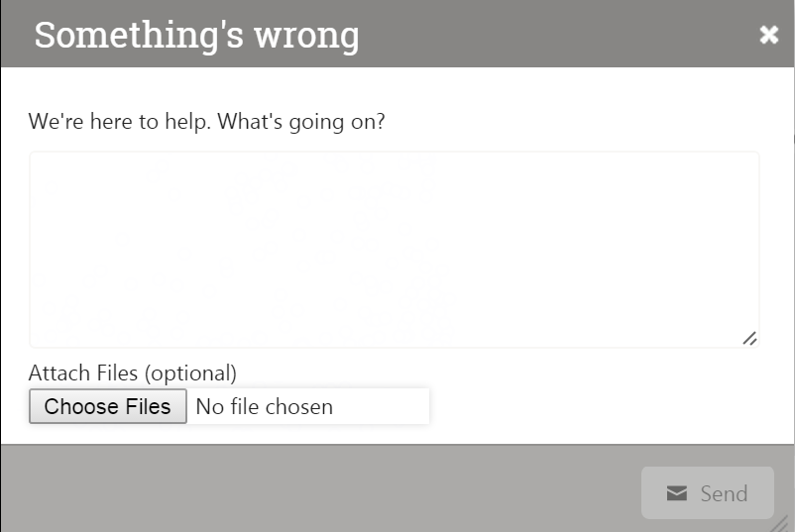The width and height of the screenshot is (795, 532).
Task: Click the mail icon in the footer
Action: [676, 493]
